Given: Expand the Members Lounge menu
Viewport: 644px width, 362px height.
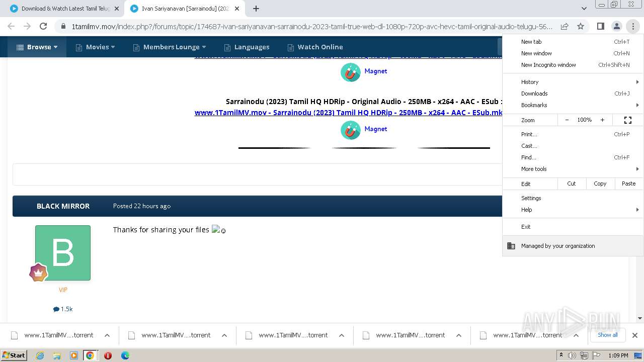Looking at the screenshot, I should [170, 47].
